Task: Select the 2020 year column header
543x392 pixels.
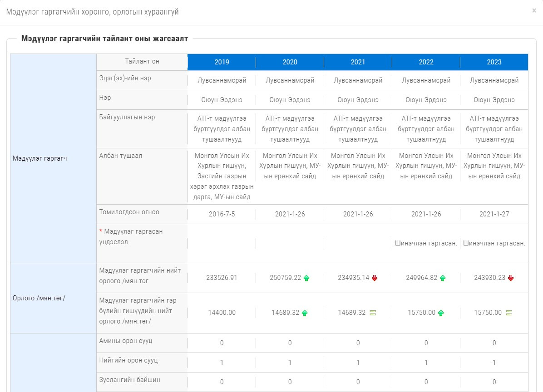Action: [290, 62]
